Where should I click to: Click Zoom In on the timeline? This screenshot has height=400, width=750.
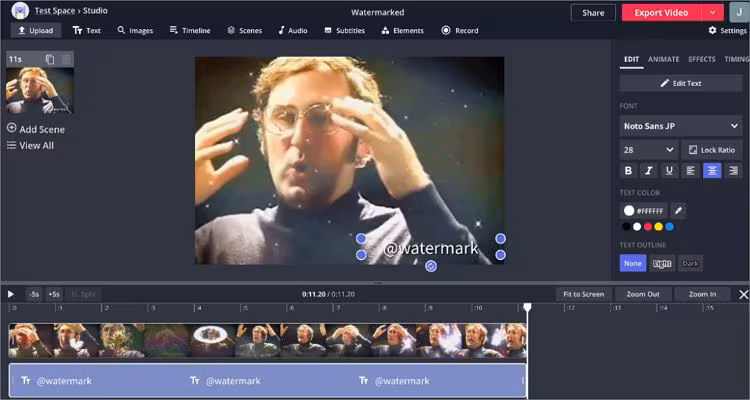tap(702, 294)
